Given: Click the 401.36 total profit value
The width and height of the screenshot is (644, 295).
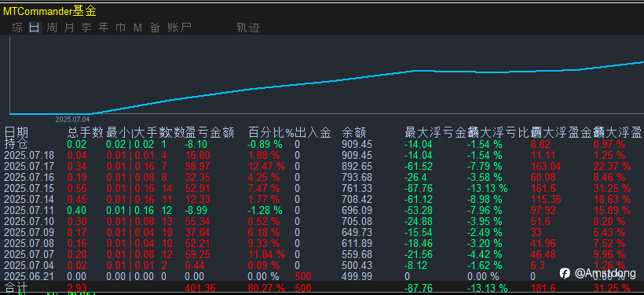Looking at the screenshot, I should click(200, 288).
